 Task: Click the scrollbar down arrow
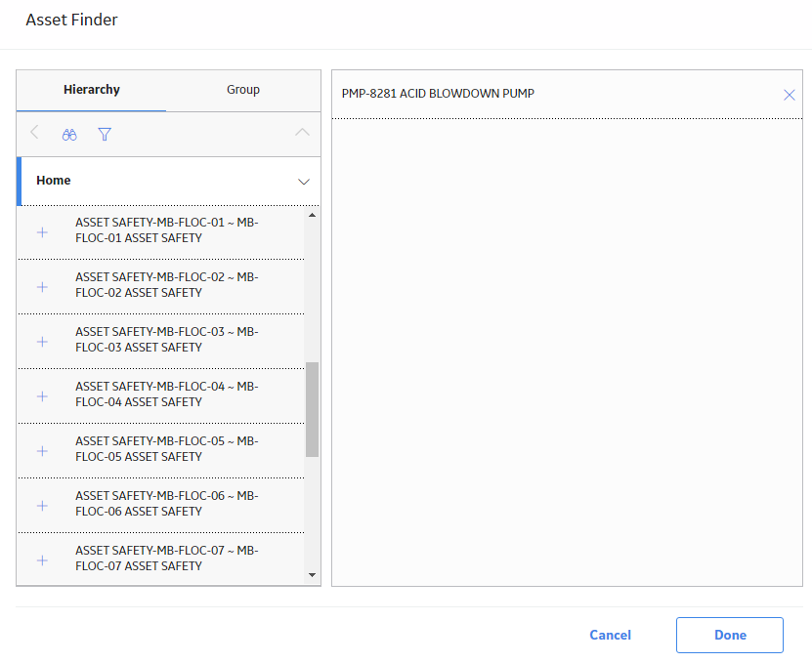(x=312, y=575)
